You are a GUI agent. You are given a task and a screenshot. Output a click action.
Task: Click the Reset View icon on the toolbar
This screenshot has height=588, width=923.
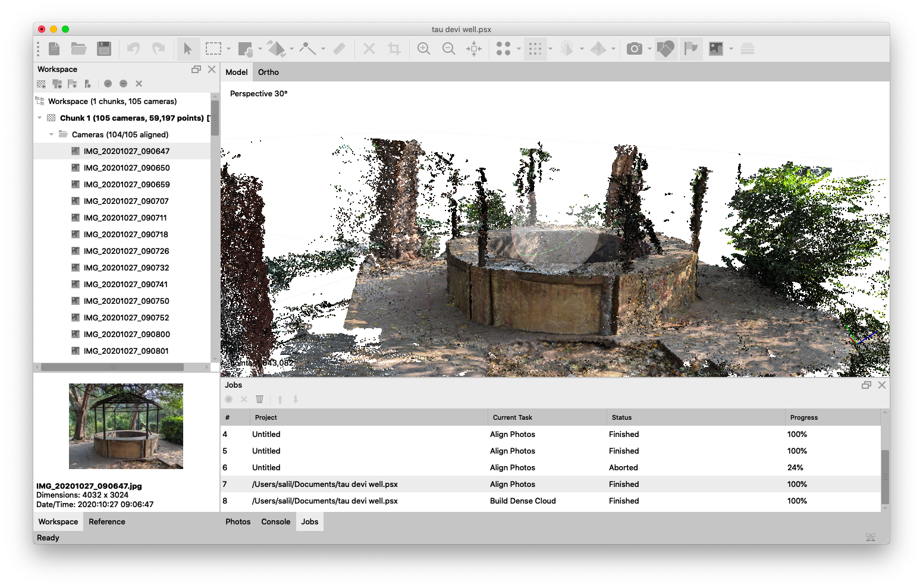coord(473,49)
